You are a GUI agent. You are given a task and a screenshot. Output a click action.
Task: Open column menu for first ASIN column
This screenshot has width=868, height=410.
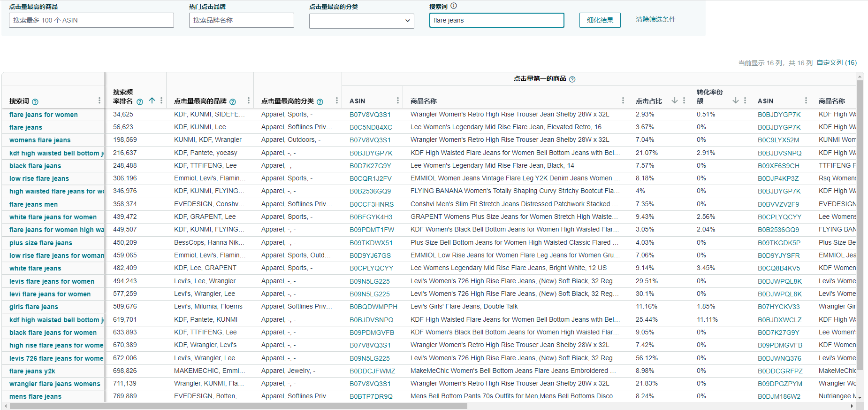(398, 101)
